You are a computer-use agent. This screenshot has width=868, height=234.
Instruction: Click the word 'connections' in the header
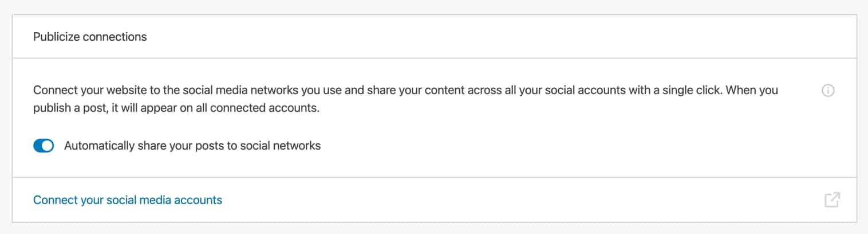(115, 37)
